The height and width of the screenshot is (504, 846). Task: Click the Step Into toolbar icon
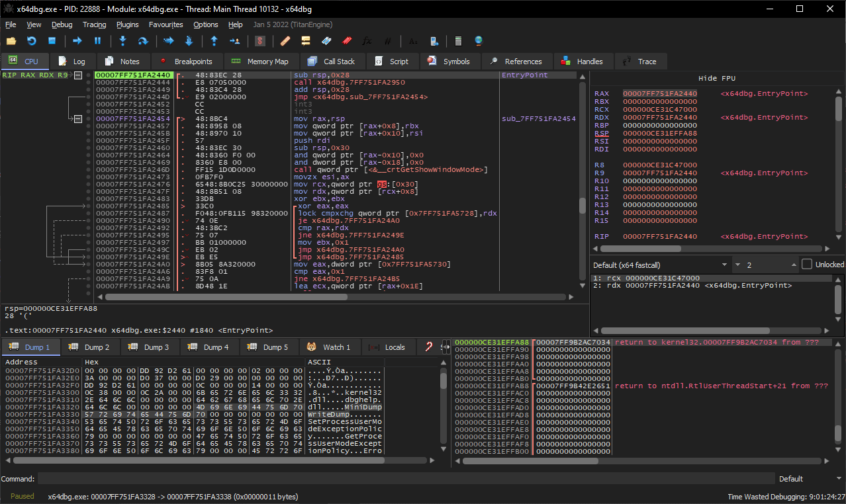[x=122, y=41]
